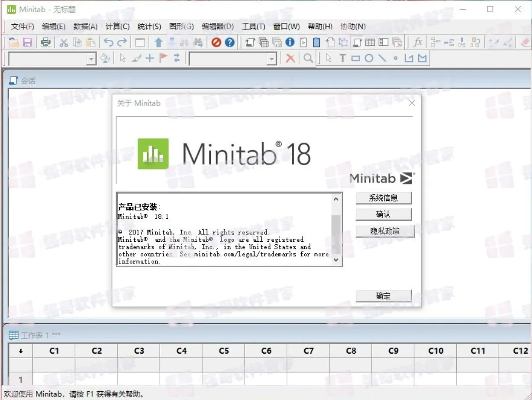Show the session folder scroll icon

[250, 42]
